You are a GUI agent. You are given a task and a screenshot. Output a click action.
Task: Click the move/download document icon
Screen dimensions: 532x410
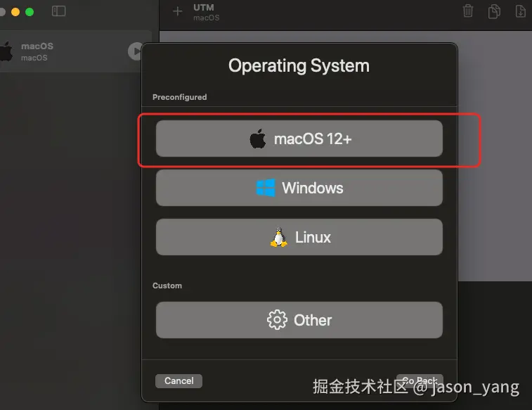521,11
